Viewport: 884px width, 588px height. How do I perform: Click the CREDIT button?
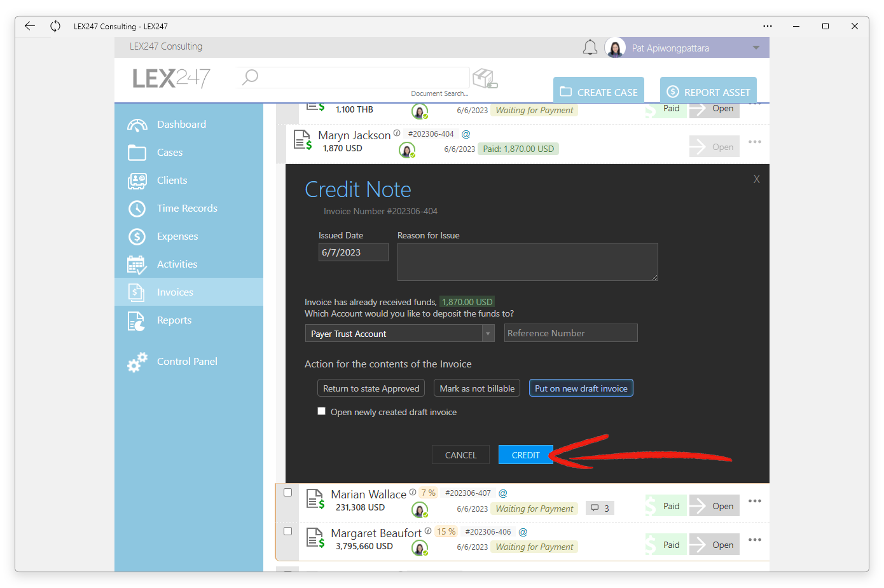[526, 455]
